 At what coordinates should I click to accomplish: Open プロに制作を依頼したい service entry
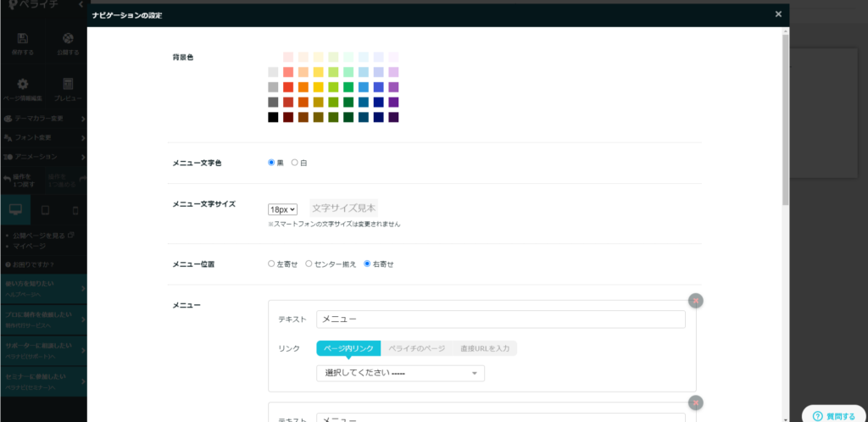[x=44, y=319]
